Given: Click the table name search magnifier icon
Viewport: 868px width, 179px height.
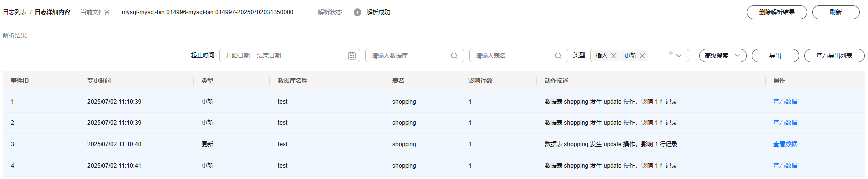Looking at the screenshot, I should [x=558, y=56].
